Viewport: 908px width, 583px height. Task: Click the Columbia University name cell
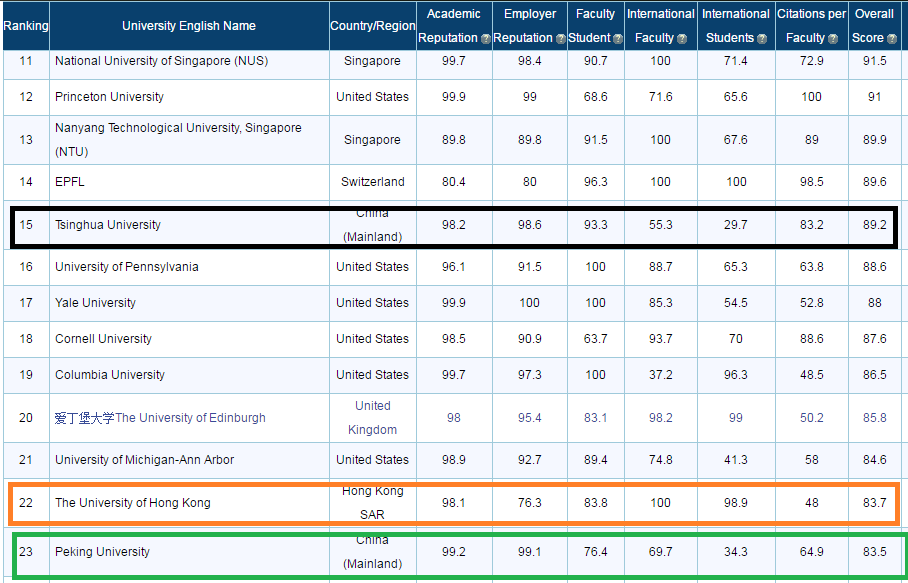tap(189, 375)
